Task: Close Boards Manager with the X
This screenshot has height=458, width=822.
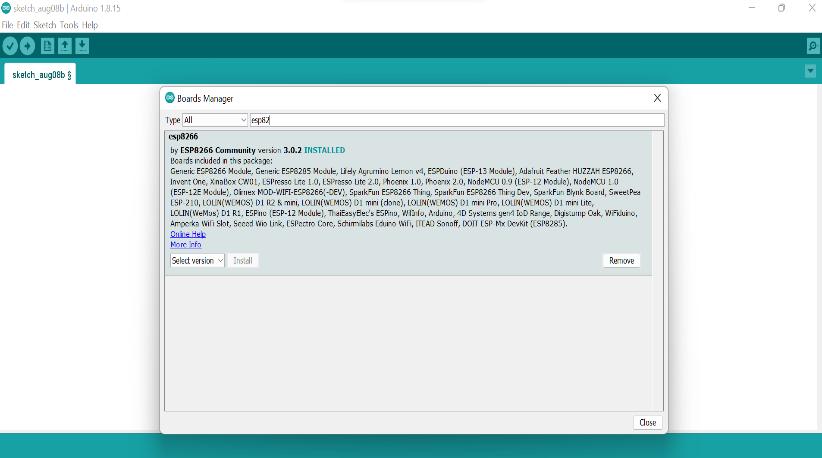Action: click(657, 98)
